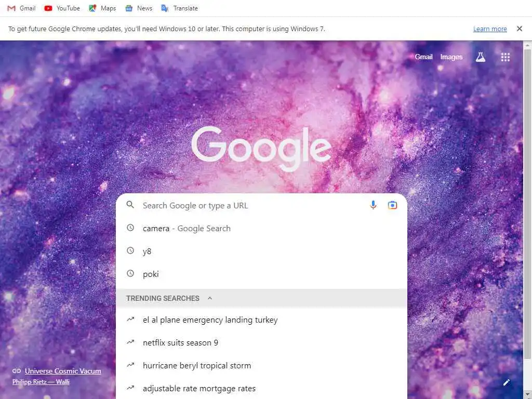The height and width of the screenshot is (399, 532).
Task: Open the Maps bookmark
Action: (x=102, y=8)
